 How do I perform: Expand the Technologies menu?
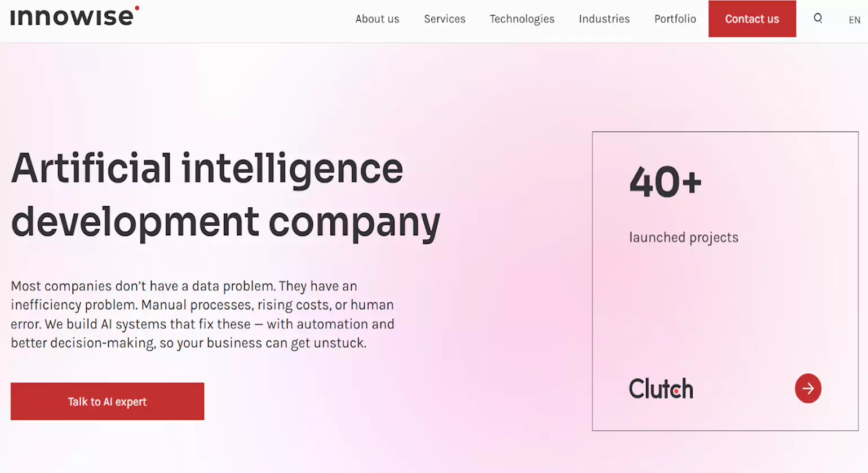coord(522,19)
